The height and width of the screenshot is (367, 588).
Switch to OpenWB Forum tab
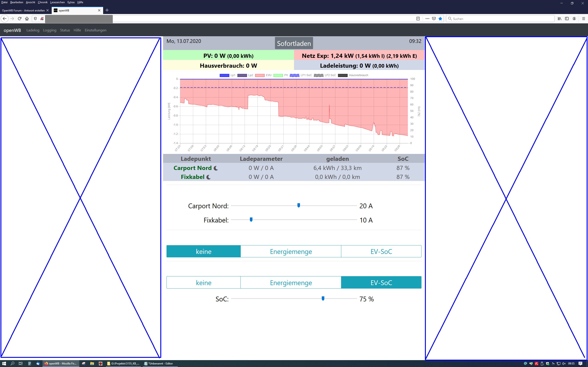pos(23,11)
